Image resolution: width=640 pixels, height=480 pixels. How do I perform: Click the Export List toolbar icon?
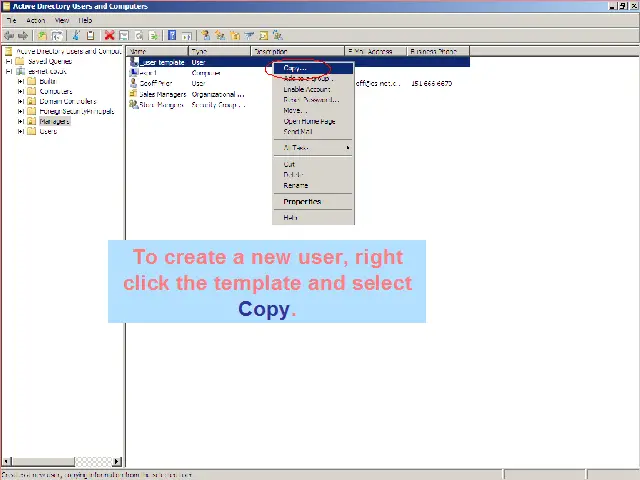pos(153,36)
